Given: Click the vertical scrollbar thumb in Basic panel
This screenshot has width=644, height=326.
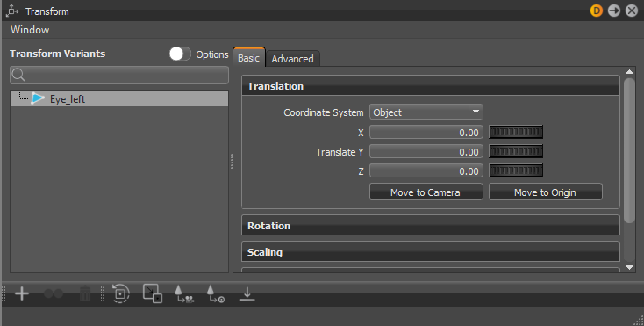Looking at the screenshot, I should [x=629, y=150].
